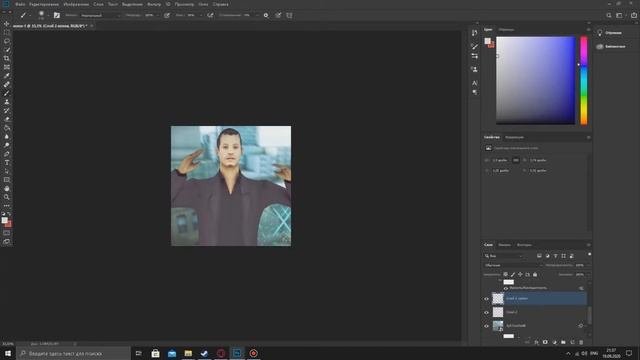Open the 3D menu
The image size is (640, 360).
168,4
